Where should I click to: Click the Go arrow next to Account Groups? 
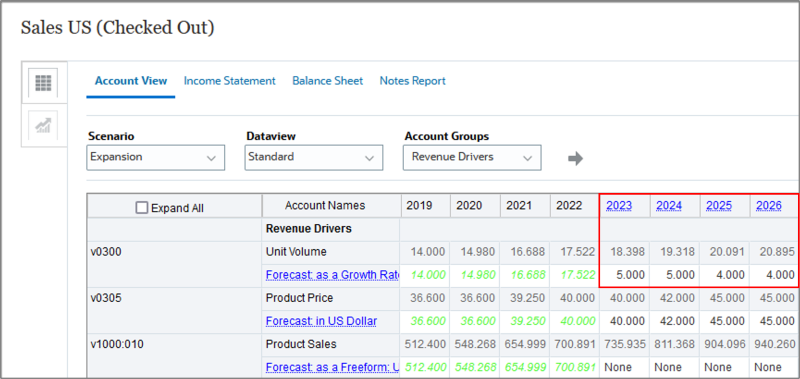[x=575, y=159]
